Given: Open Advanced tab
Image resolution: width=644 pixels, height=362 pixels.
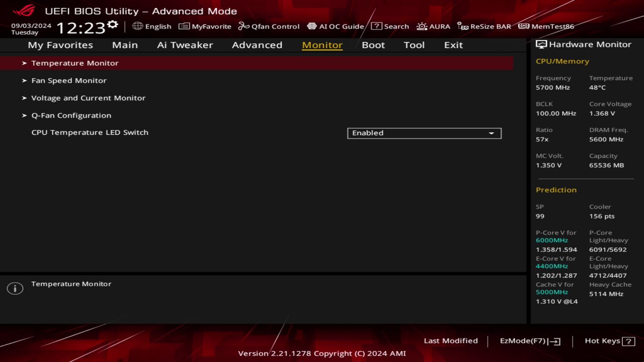Looking at the screenshot, I should pyautogui.click(x=257, y=45).
